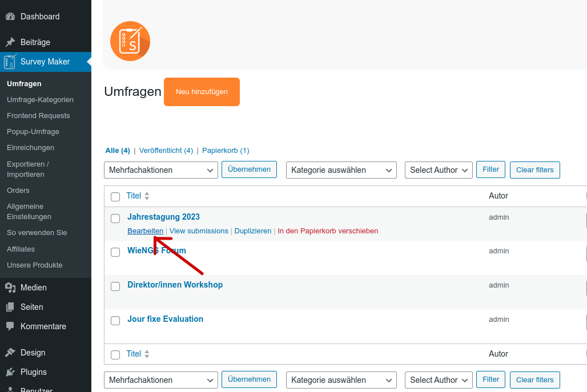Viewport: 587px width, 392px height.
Task: Click the Design paintbrush icon
Action: (x=10, y=353)
